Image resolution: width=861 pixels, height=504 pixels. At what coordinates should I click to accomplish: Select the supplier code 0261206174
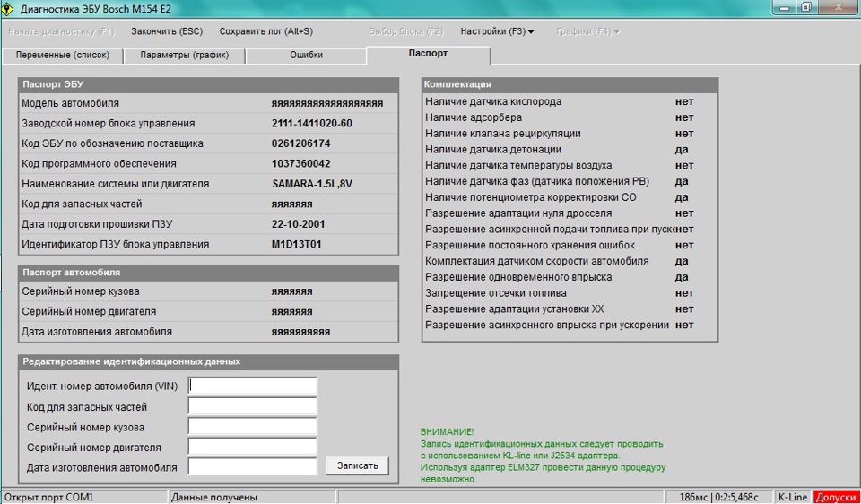[301, 143]
